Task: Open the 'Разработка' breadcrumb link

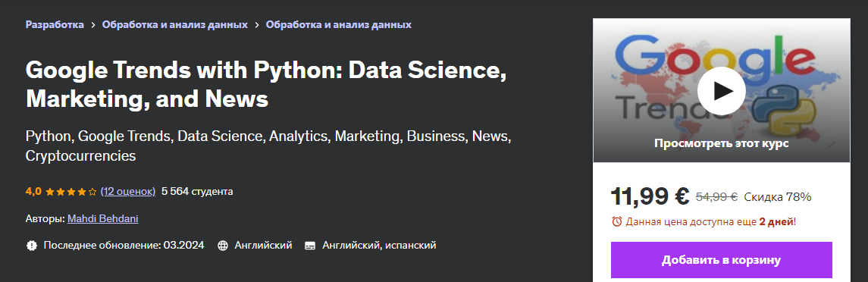Action: 55,24
